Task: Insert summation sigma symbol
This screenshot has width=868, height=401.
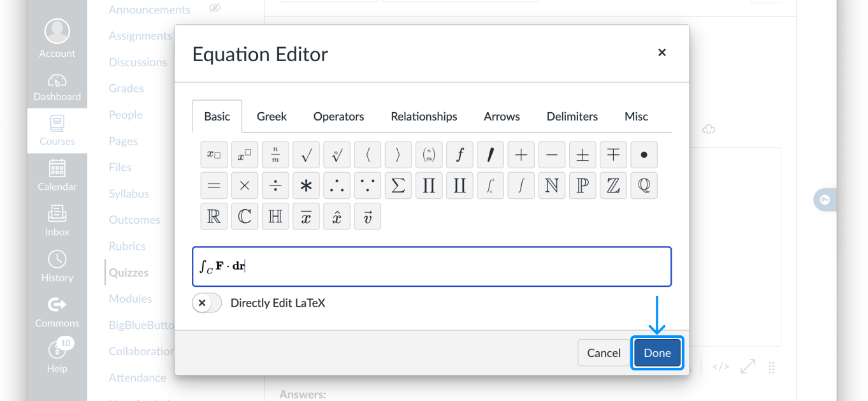Action: pyautogui.click(x=398, y=186)
